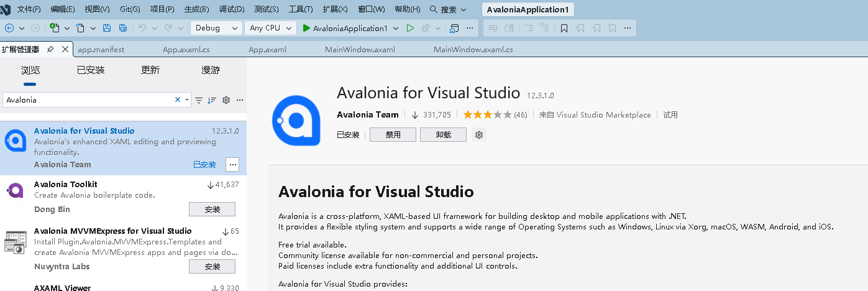Open the 调试(D) menu
This screenshot has height=291, width=868.
tap(232, 9)
